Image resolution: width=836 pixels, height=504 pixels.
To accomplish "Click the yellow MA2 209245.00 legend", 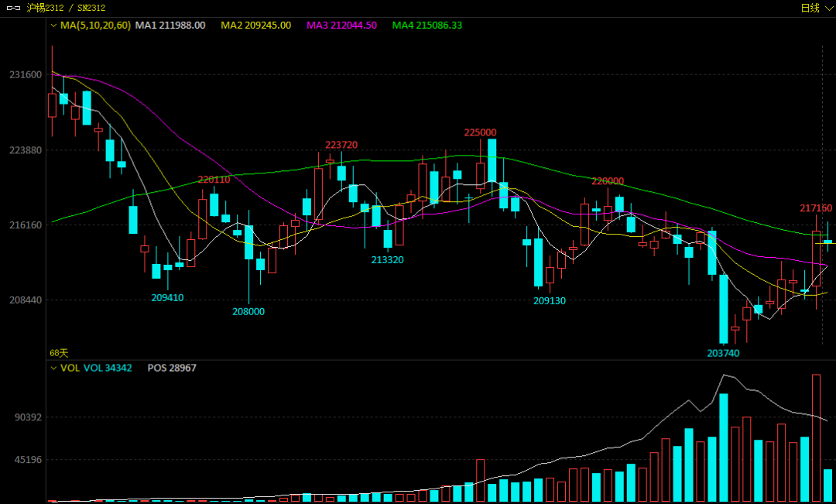I will click(256, 25).
